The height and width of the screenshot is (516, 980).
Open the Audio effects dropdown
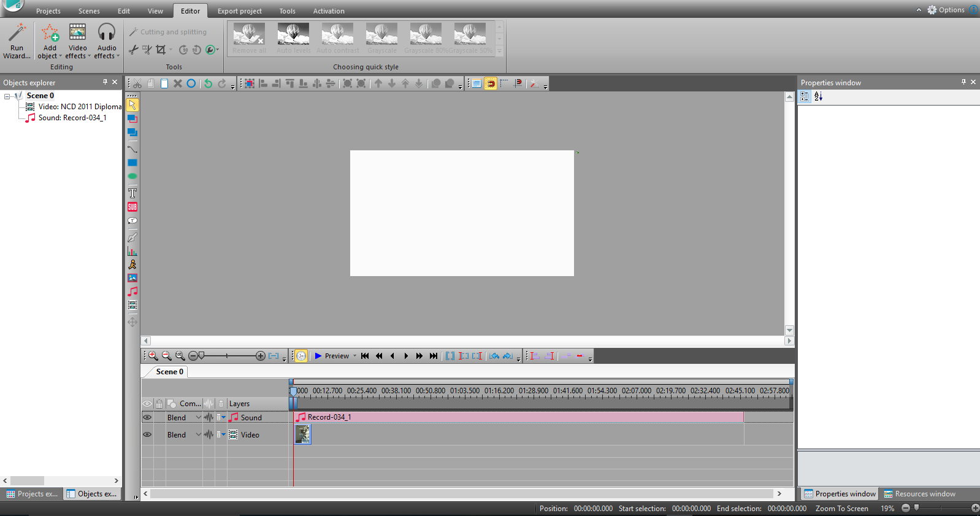pos(107,41)
